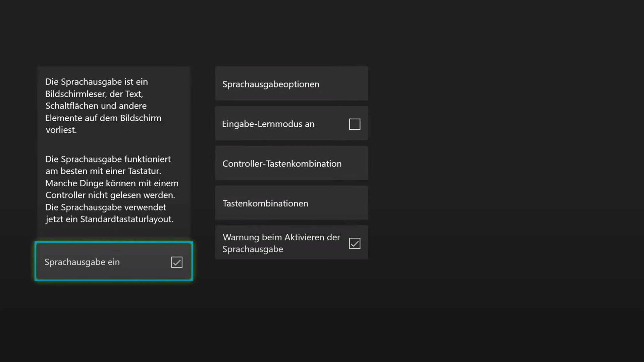Open Controller-Tastenkombination settings
Screen dimensions: 644x362
(x=291, y=163)
